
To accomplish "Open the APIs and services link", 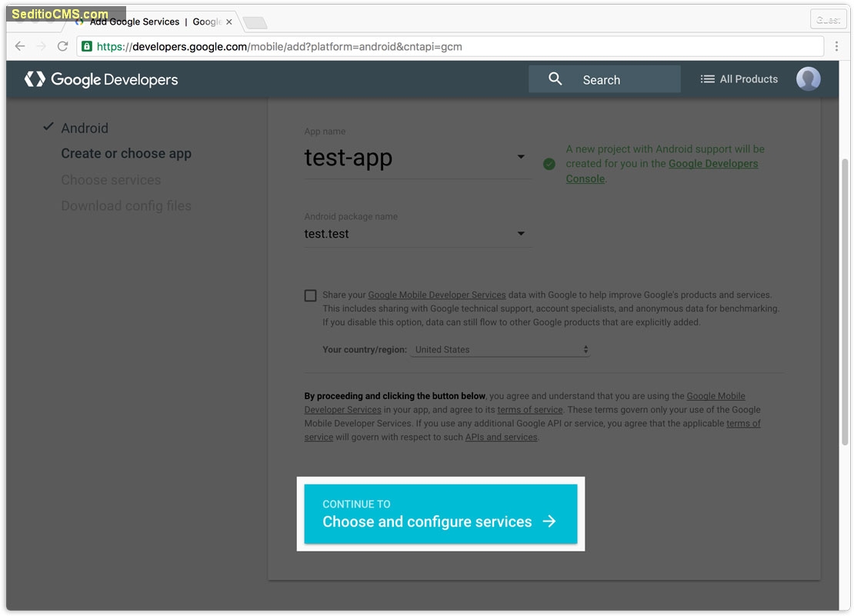I will click(x=501, y=437).
